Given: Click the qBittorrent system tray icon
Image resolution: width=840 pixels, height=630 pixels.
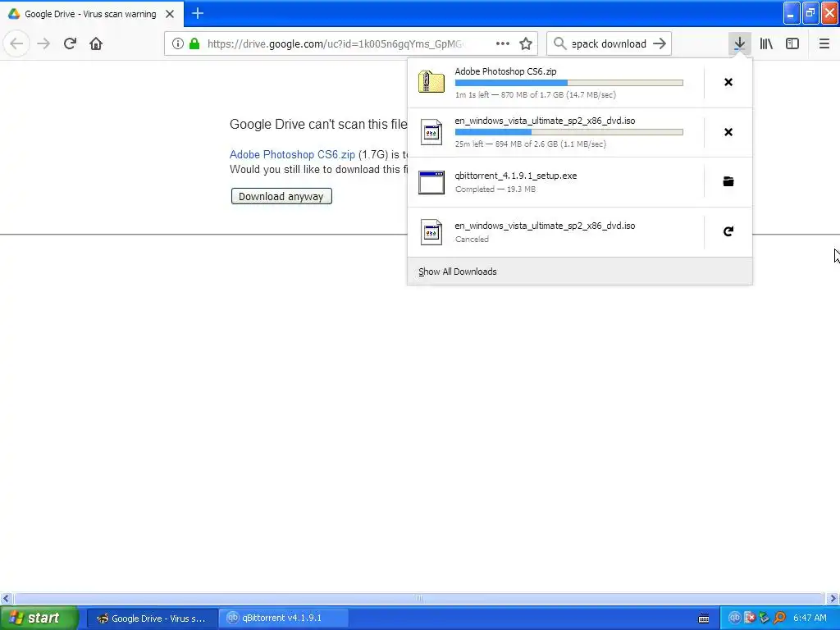Looking at the screenshot, I should (x=734, y=619).
